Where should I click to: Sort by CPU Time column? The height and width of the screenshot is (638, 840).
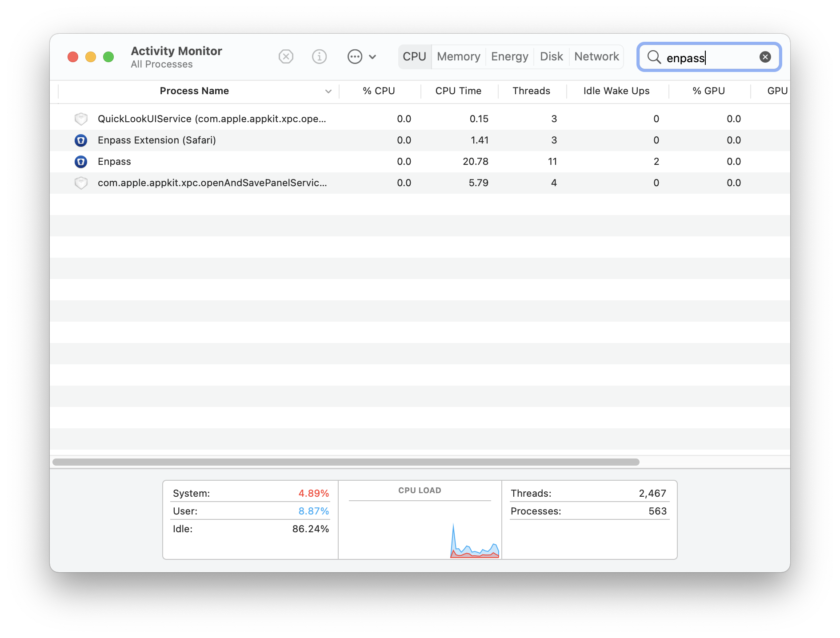click(x=458, y=91)
